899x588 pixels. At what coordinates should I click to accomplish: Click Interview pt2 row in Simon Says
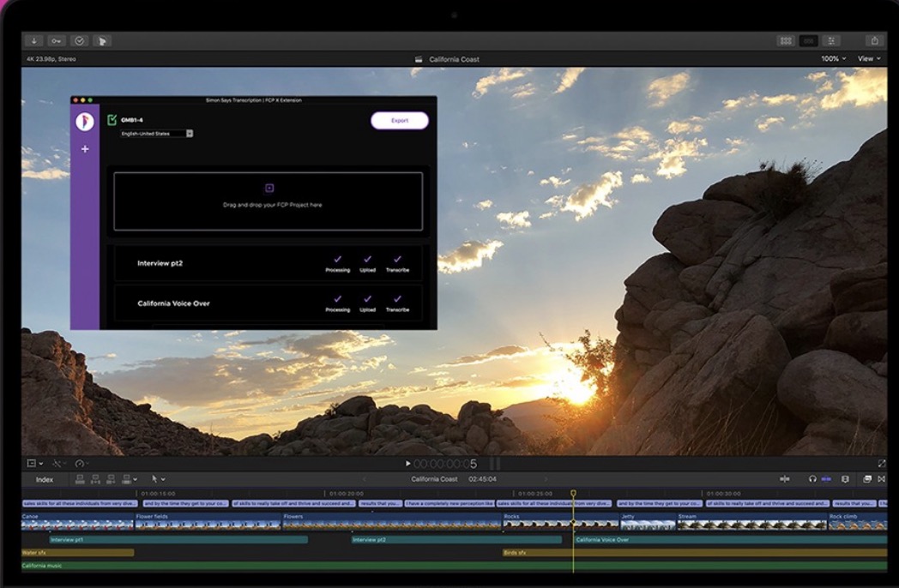[x=268, y=264]
